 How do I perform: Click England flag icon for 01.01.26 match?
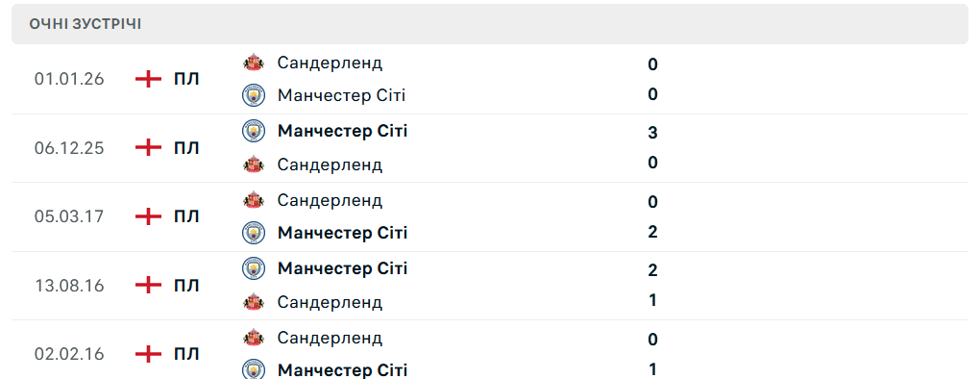[148, 80]
